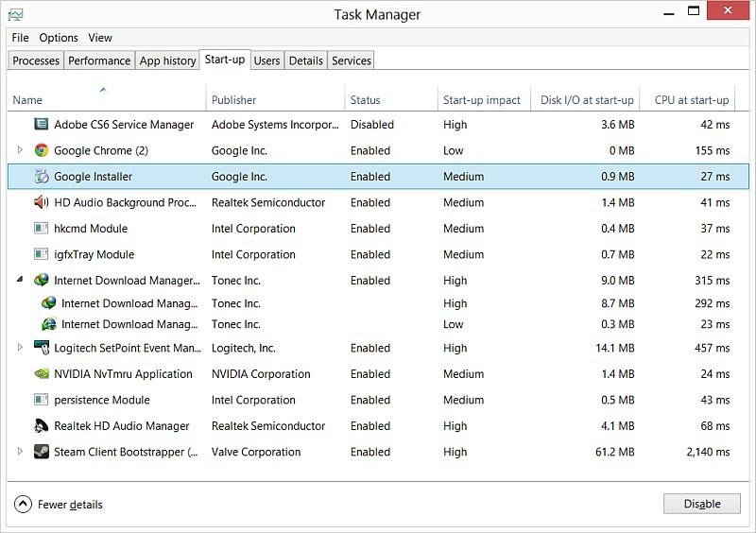Expand the Steam Client Bootstrapper group

coord(20,452)
